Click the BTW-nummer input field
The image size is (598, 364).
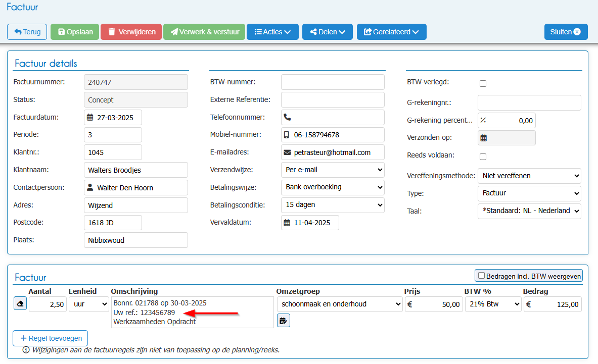click(333, 82)
